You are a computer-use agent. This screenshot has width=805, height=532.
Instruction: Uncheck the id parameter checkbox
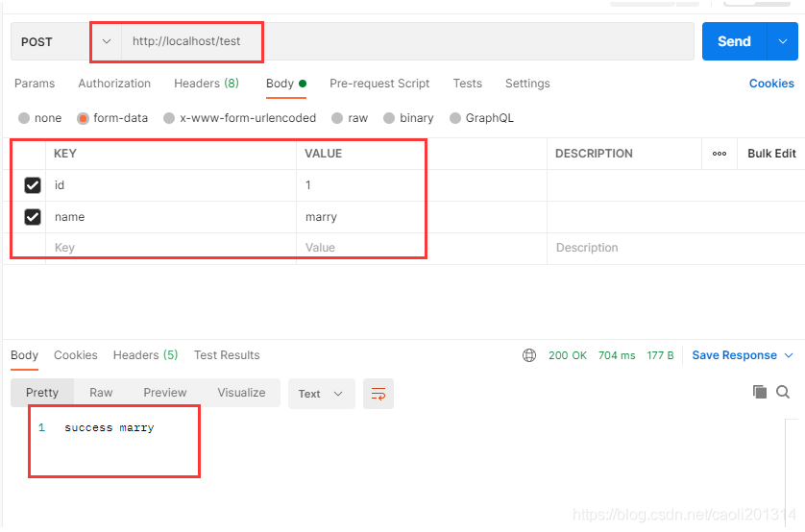[33, 185]
